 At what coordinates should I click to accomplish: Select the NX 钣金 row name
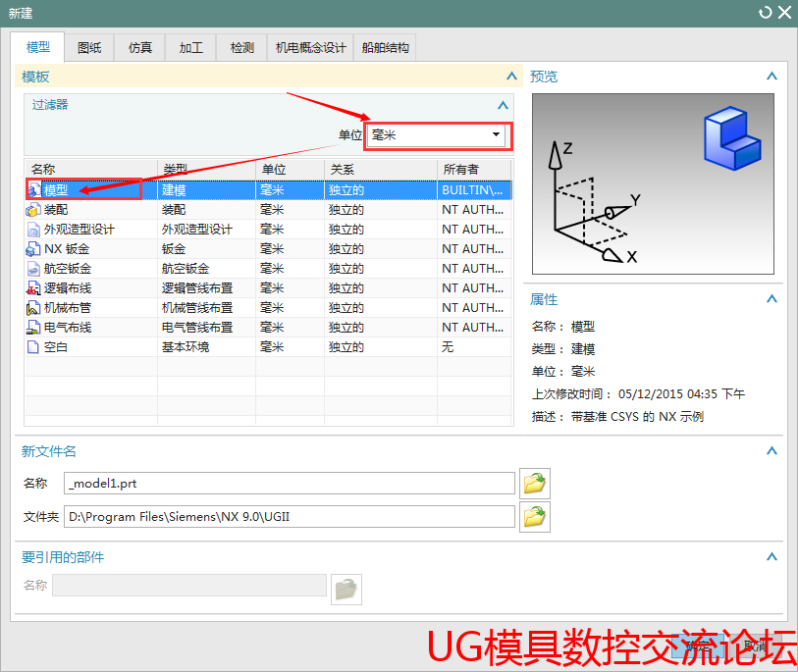pyautogui.click(x=67, y=249)
